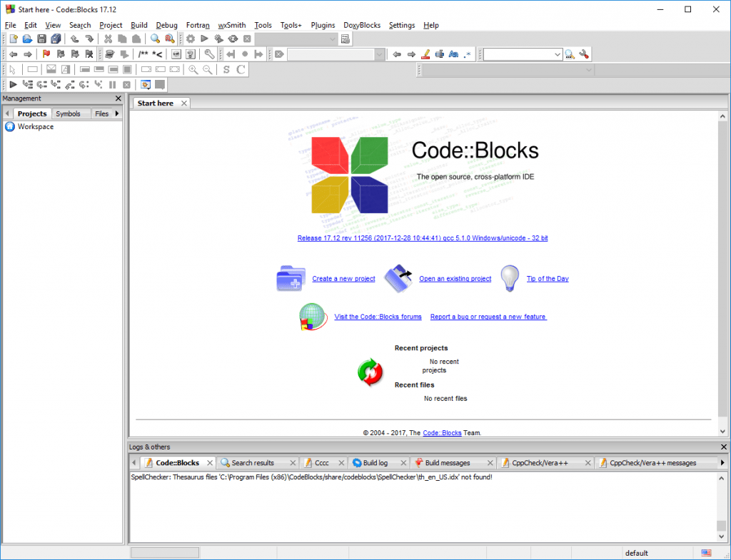Click the Redo arrow icon
Screen dimensions: 731x560
89,39
